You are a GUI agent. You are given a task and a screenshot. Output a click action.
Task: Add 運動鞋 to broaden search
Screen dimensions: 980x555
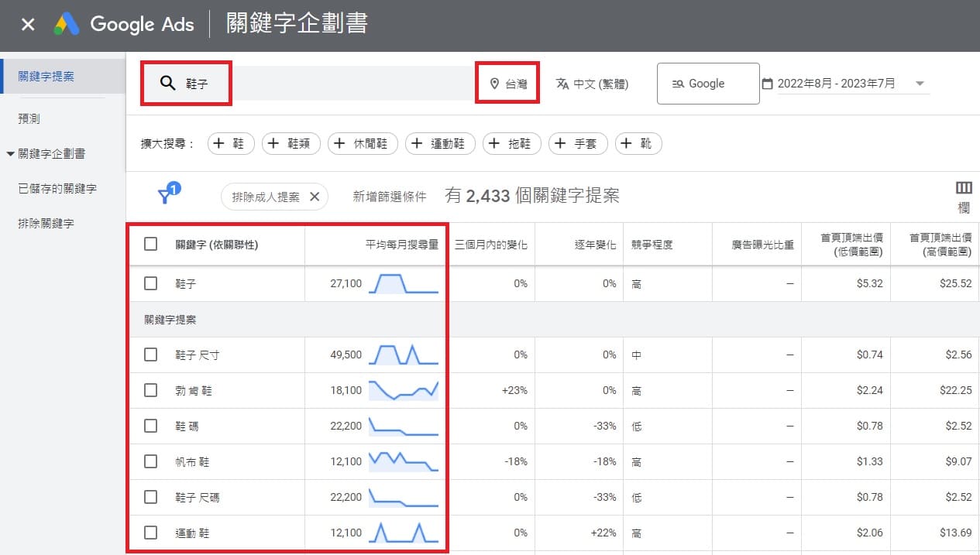point(440,143)
